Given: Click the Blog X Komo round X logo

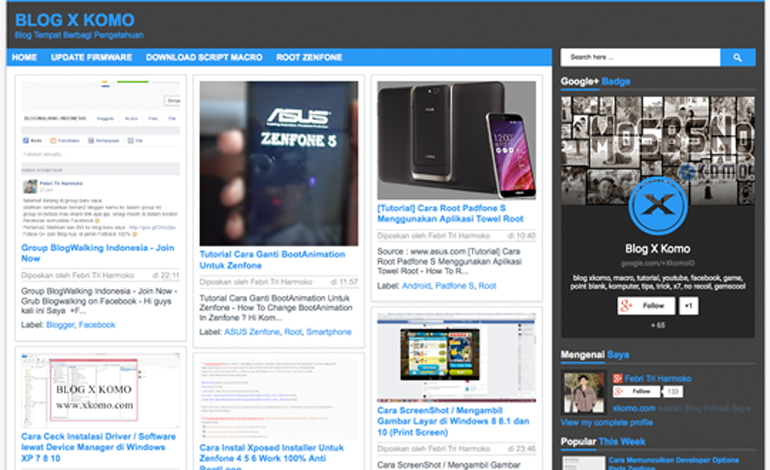Looking at the screenshot, I should 658,205.
